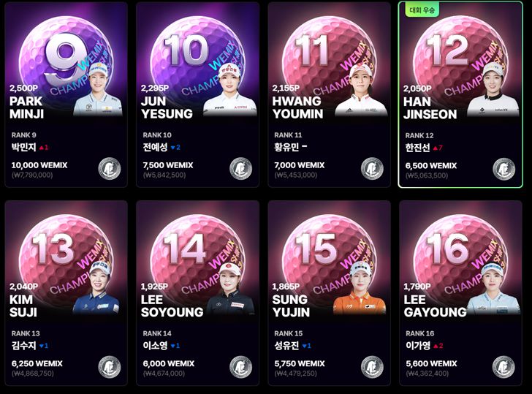Click the red up-7 rank change indicator

438,148
